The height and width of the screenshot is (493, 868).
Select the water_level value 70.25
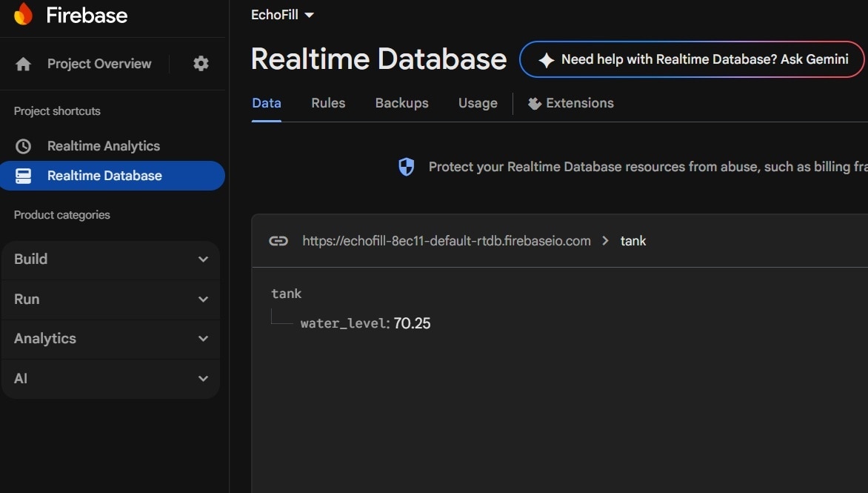tap(412, 323)
